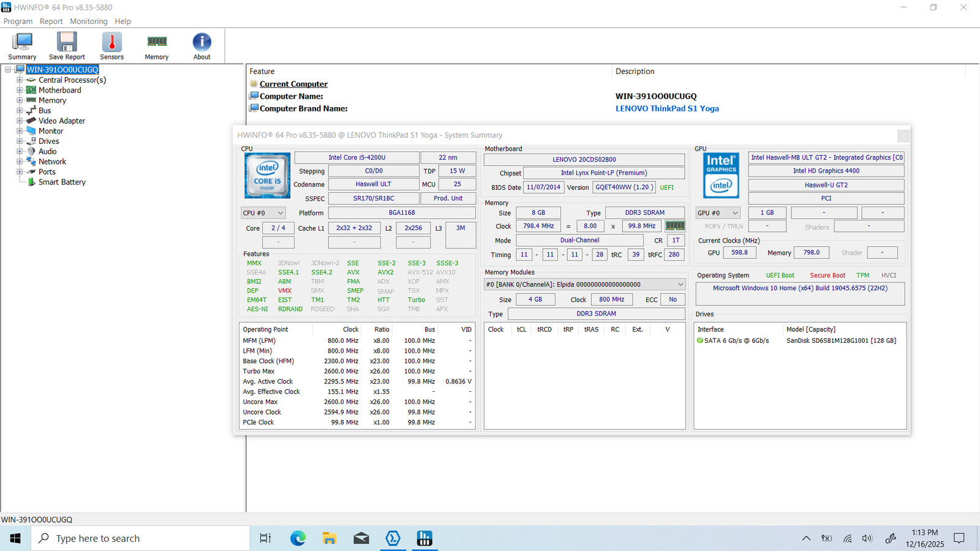The image size is (980, 551).
Task: Click the Haswell ULT codename field
Action: coord(374,184)
